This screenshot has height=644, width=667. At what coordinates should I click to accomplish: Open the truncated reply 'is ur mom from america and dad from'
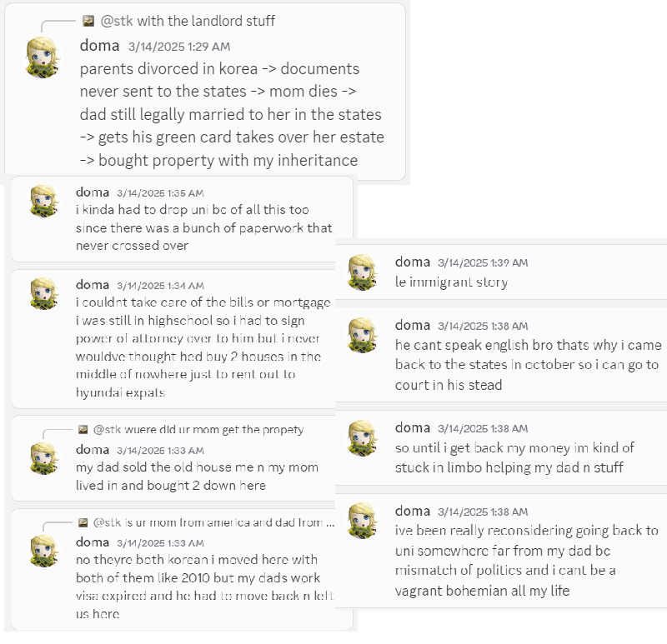tap(213, 522)
